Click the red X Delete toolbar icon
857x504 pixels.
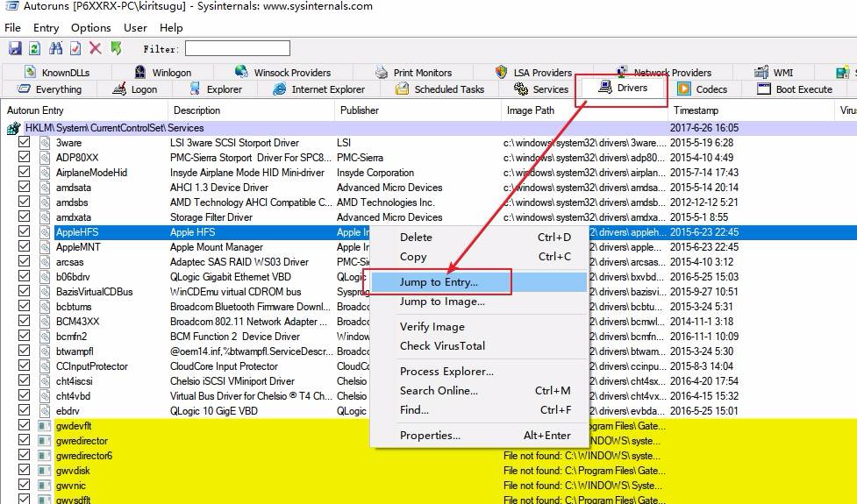pos(95,48)
